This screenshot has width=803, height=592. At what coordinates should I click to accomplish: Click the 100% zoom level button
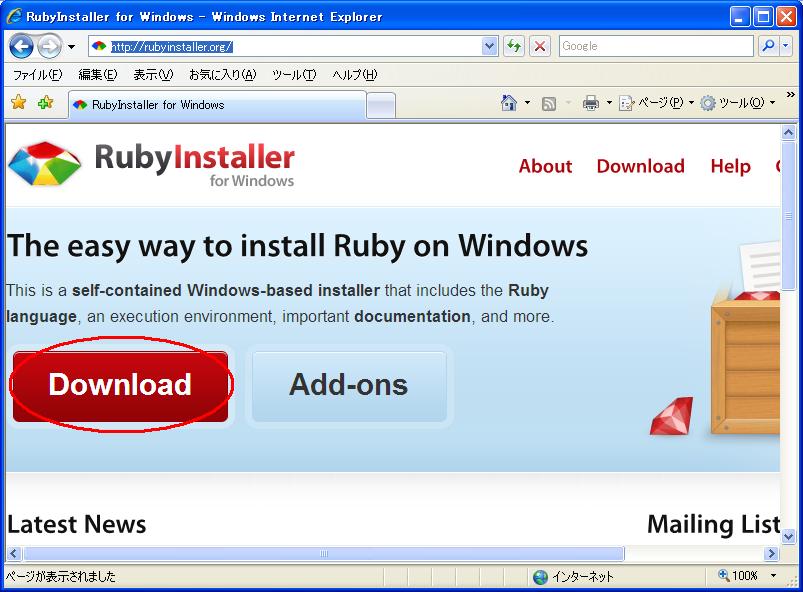tap(737, 576)
